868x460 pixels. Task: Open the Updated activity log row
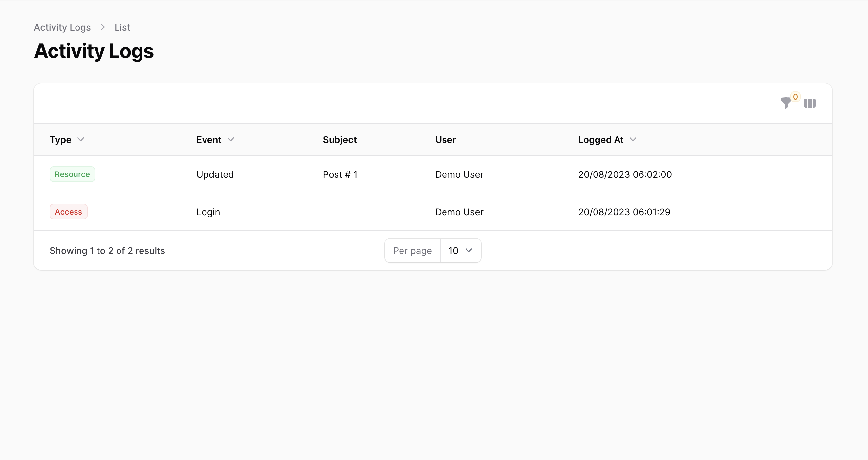click(x=215, y=174)
